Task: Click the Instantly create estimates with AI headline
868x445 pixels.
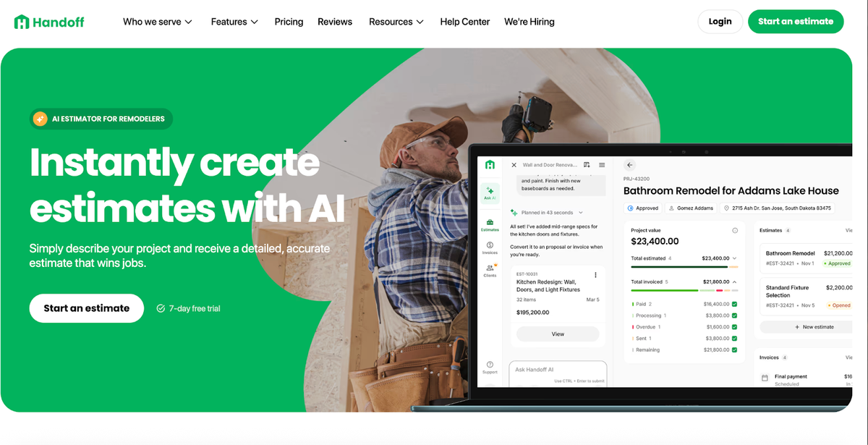Action: click(187, 185)
